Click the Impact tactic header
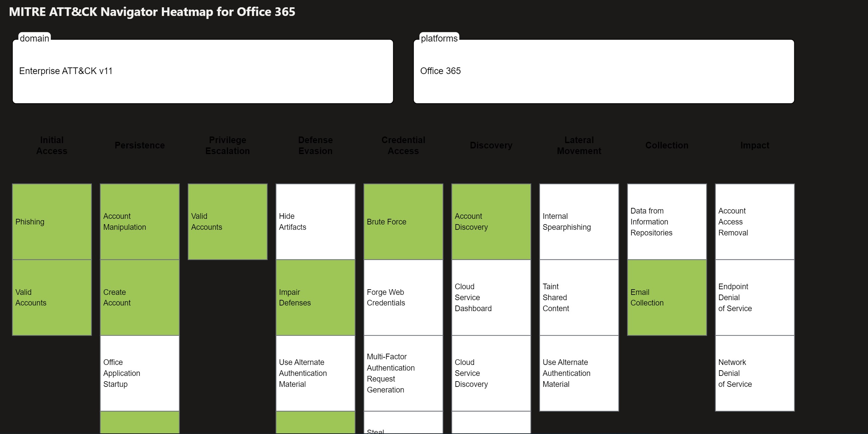 coord(755,145)
